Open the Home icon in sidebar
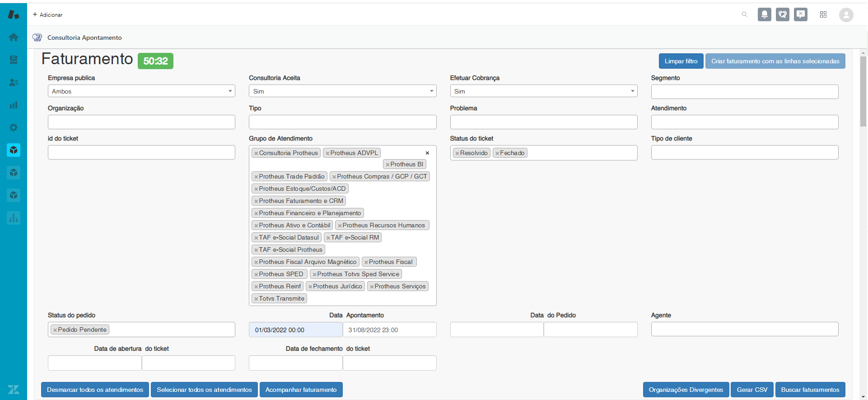The image size is (868, 400). click(x=14, y=37)
